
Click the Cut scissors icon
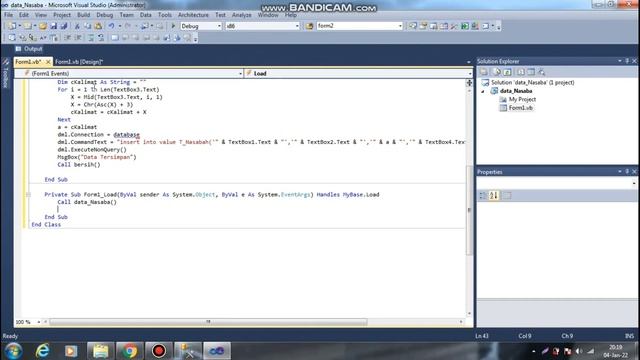(x=77, y=26)
